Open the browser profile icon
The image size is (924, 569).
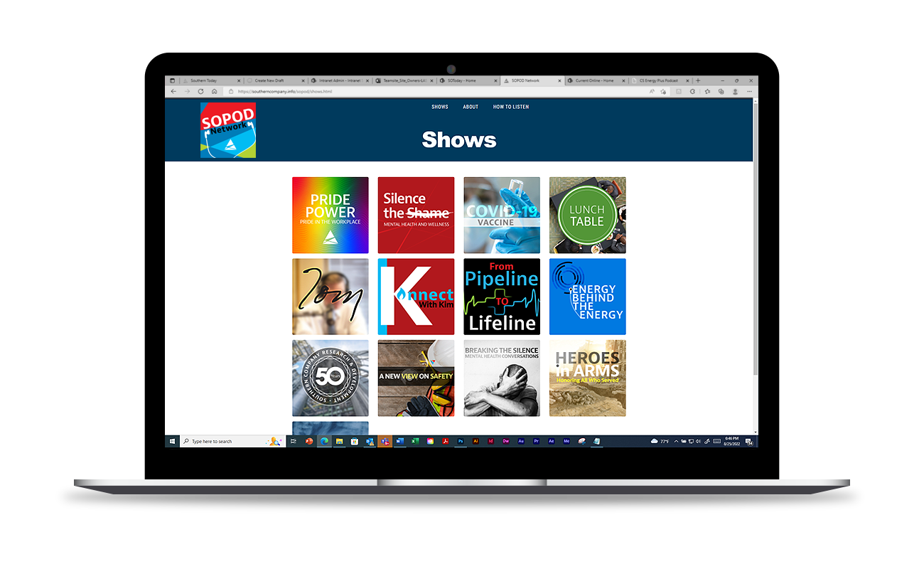pos(736,92)
